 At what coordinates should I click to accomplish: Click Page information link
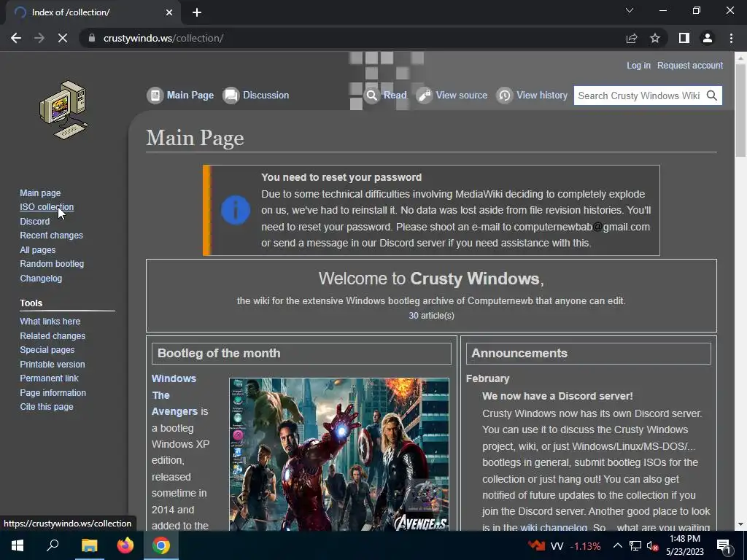[x=53, y=393]
